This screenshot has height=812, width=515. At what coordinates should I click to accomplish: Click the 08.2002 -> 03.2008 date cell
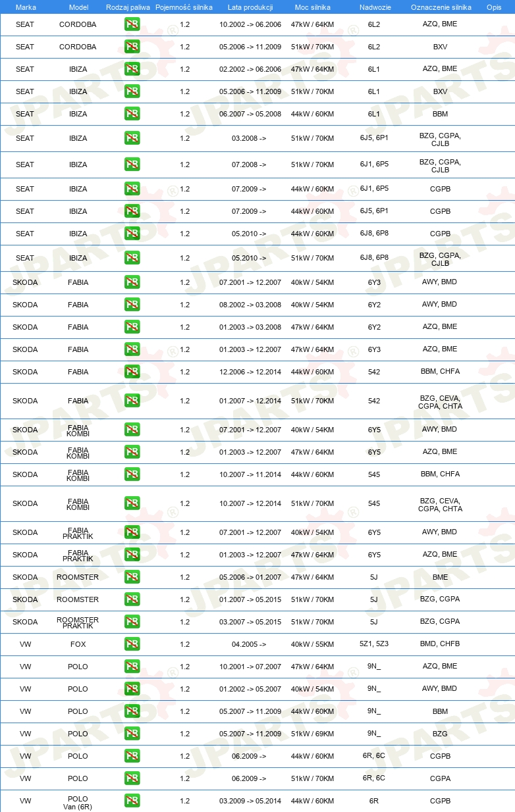tap(250, 305)
